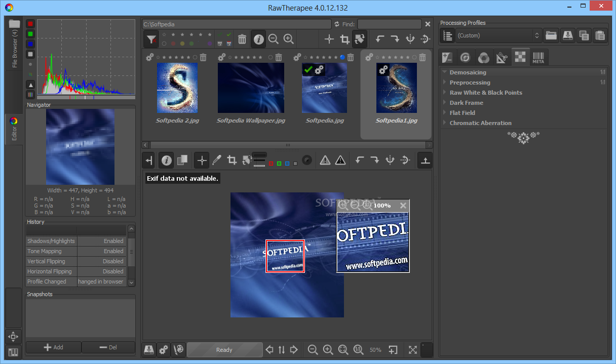This screenshot has height=364, width=616.
Task: Delete Softpedia Wallpaper.jpg using its trash icon
Action: coord(279,57)
